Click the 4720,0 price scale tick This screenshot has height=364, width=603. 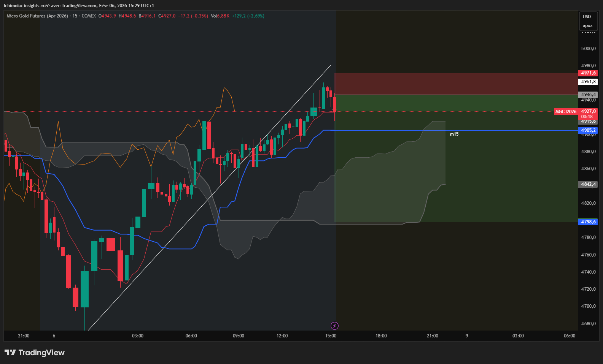[589, 289]
